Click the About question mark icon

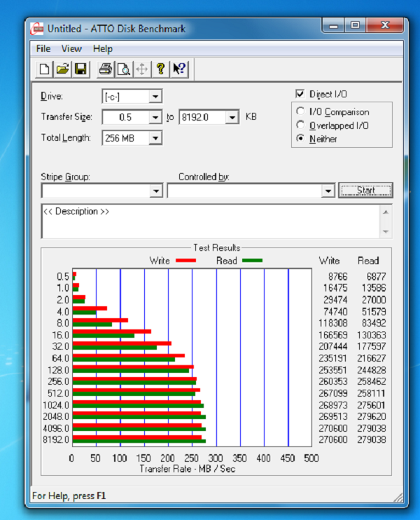(160, 69)
